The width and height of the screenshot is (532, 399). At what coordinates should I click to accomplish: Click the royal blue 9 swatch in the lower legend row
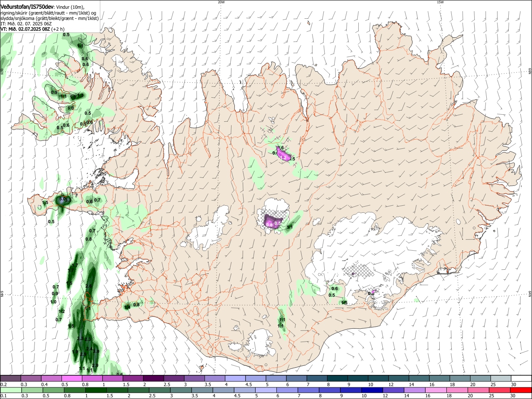351,390
